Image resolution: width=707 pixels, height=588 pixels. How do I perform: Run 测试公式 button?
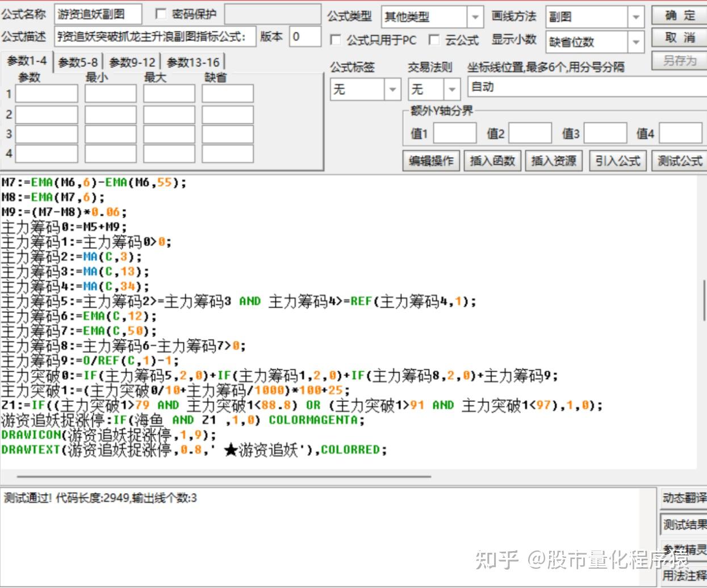pos(679,161)
